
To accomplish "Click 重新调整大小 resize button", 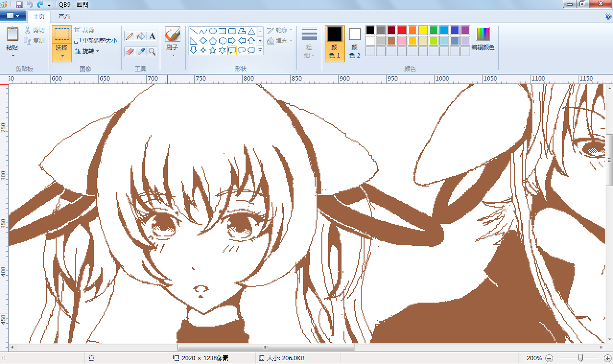I will [x=95, y=41].
